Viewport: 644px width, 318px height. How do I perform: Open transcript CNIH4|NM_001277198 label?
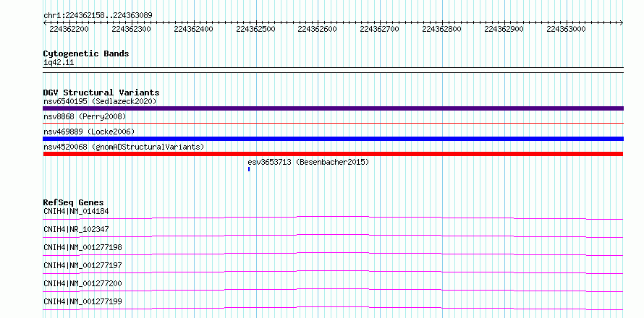(82, 247)
